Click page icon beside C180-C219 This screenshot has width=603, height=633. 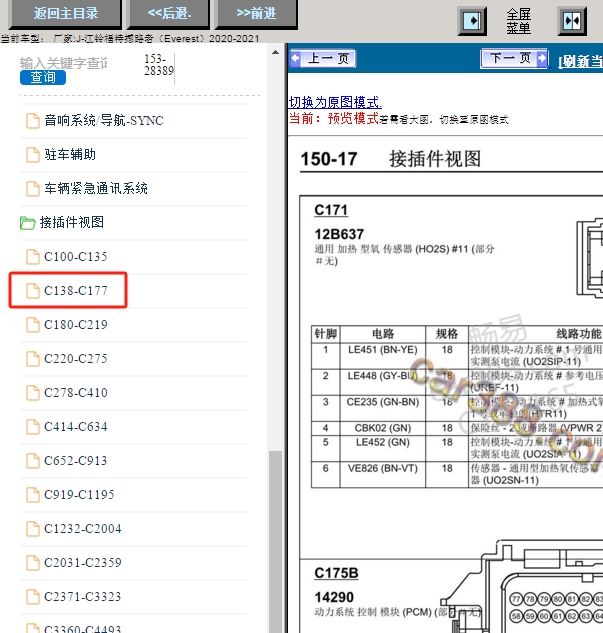[33, 325]
